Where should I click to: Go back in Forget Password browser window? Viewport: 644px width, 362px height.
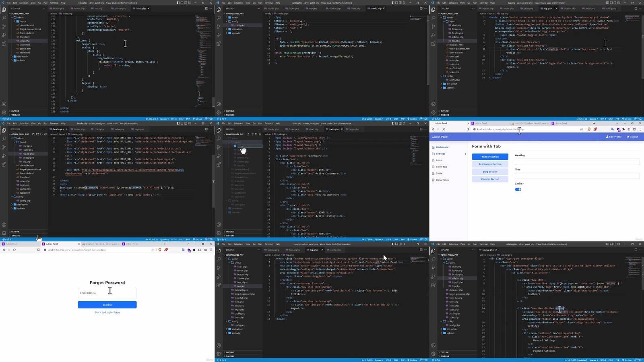click(4, 250)
